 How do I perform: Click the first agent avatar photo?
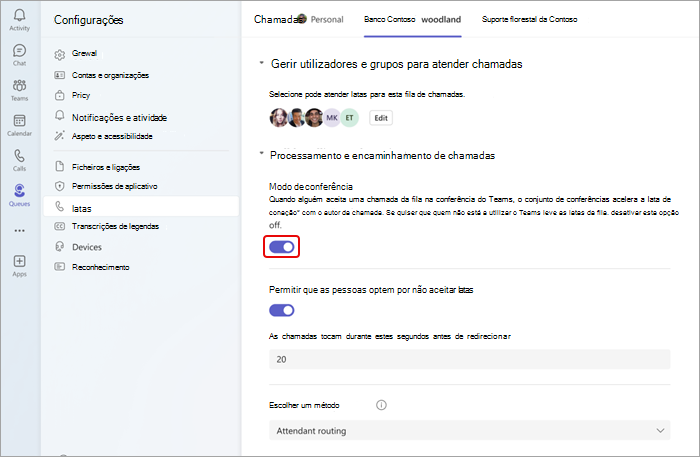279,118
